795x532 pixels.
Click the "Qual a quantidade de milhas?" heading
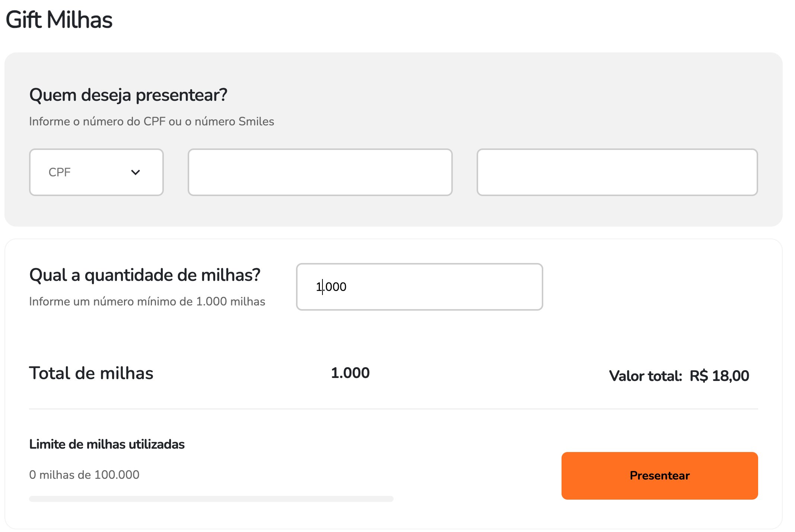144,275
